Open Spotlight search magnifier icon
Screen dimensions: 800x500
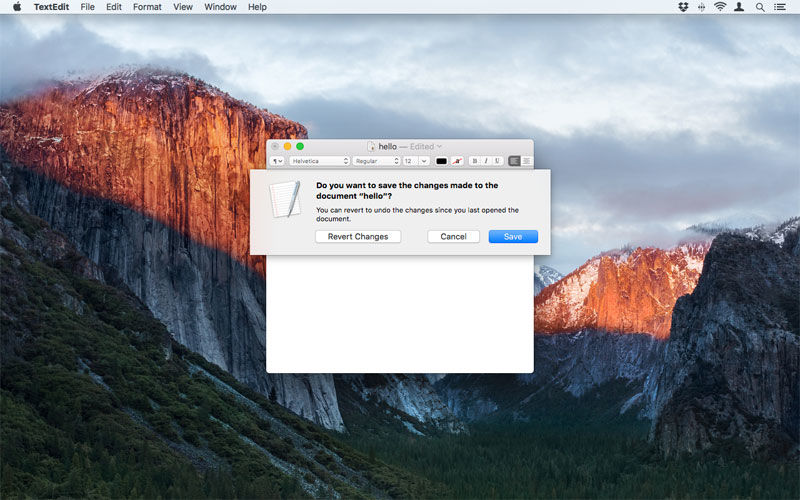760,7
